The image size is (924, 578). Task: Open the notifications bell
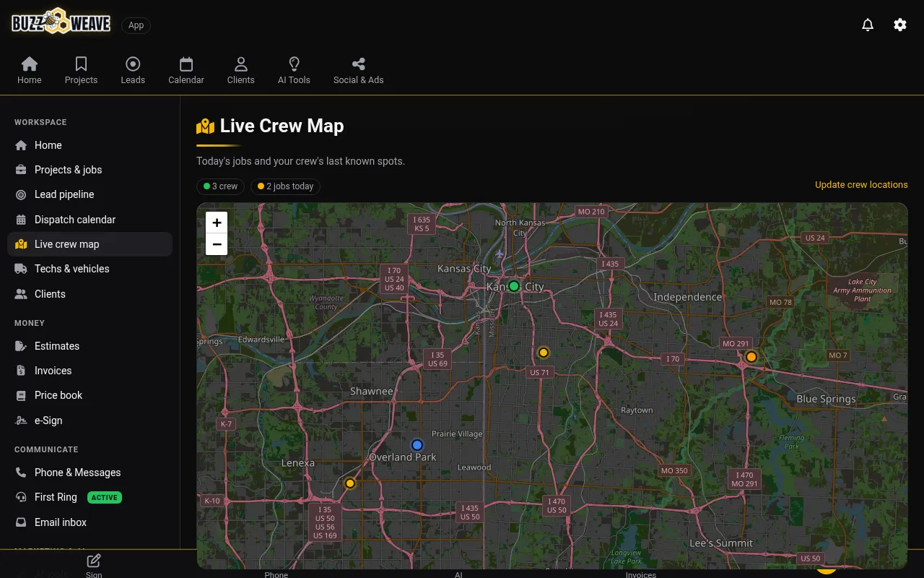coord(868,25)
